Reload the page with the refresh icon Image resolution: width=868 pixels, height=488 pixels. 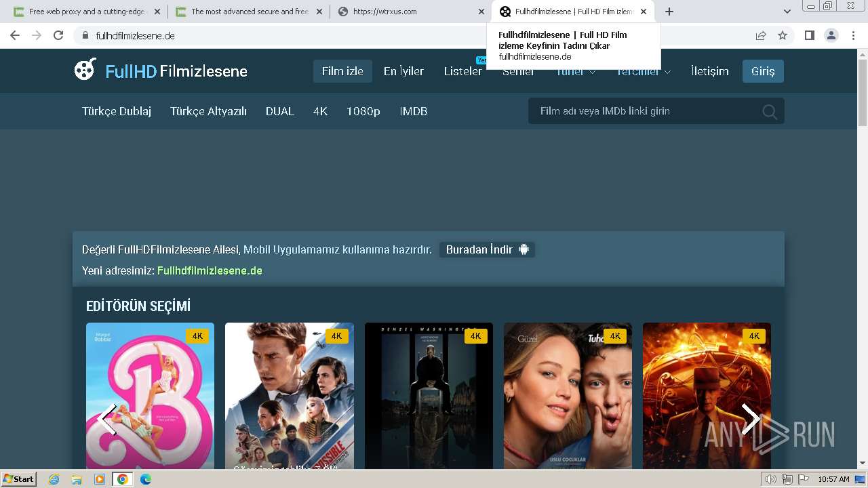[58, 35]
